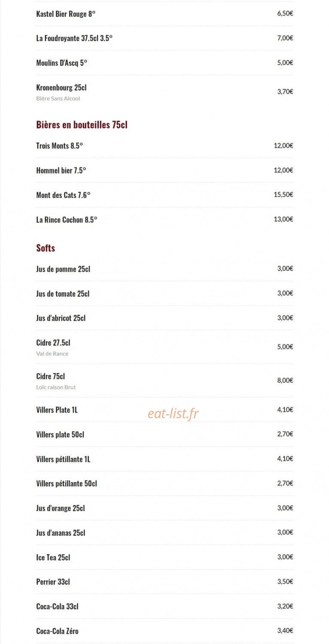
Task: Select Jus de pomme 25cl item
Action: 165,269
